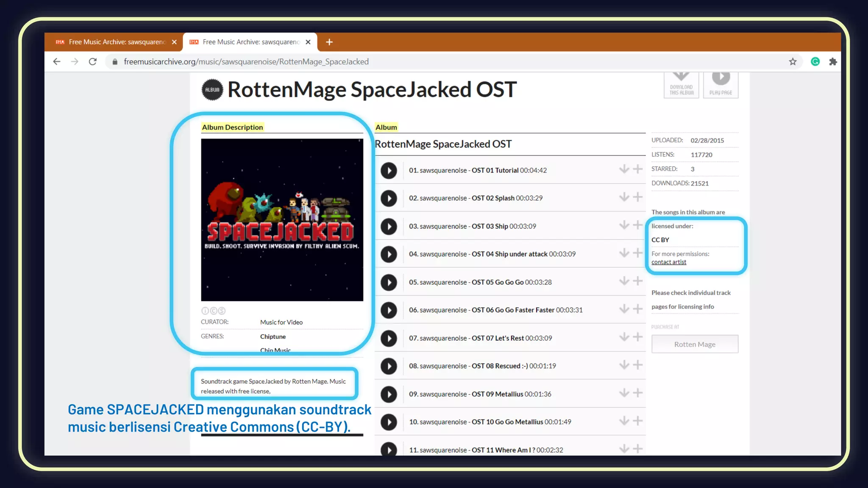Play OST 05 Go Go Go
868x488 pixels.
tap(388, 283)
